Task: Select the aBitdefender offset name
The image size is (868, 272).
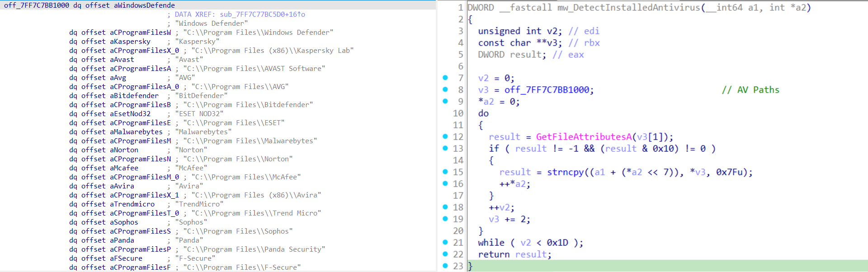Action: coord(134,96)
